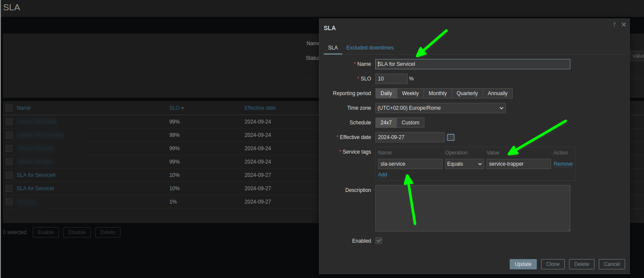Switch to Excluded downtimes tab
The height and width of the screenshot is (278, 644).
point(370,48)
